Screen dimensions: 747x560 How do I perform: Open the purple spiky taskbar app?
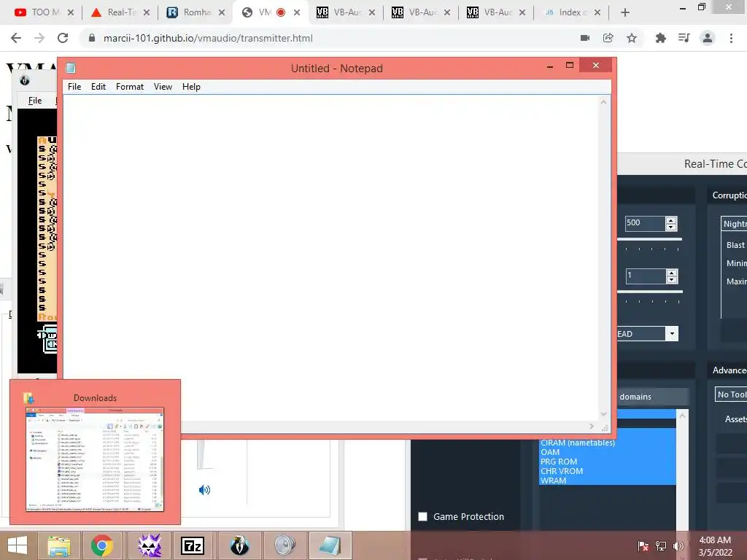click(x=150, y=545)
